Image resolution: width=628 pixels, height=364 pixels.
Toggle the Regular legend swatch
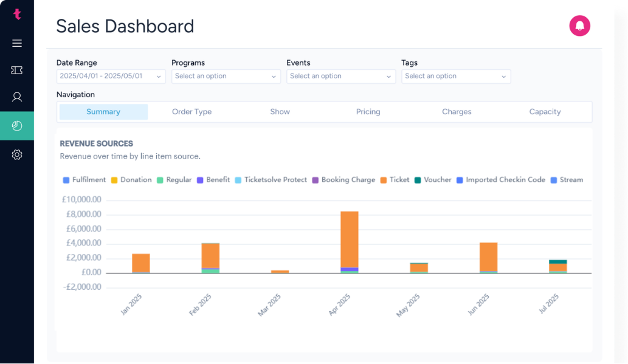tap(160, 180)
